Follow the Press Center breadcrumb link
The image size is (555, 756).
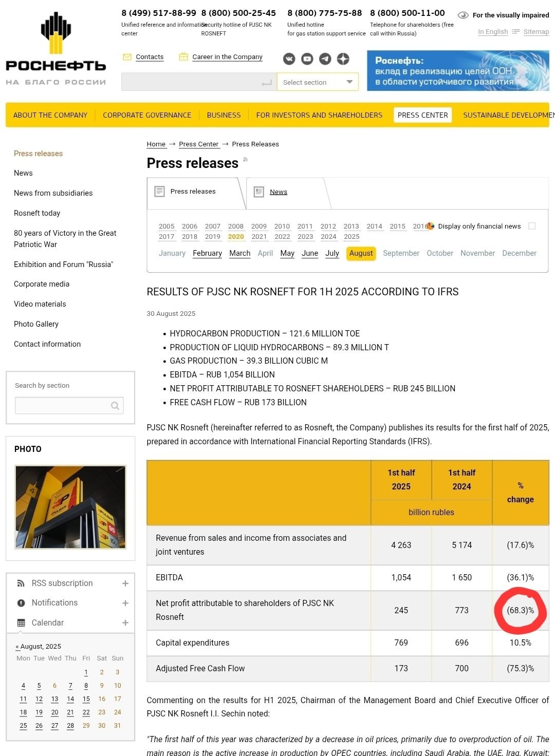tap(199, 144)
